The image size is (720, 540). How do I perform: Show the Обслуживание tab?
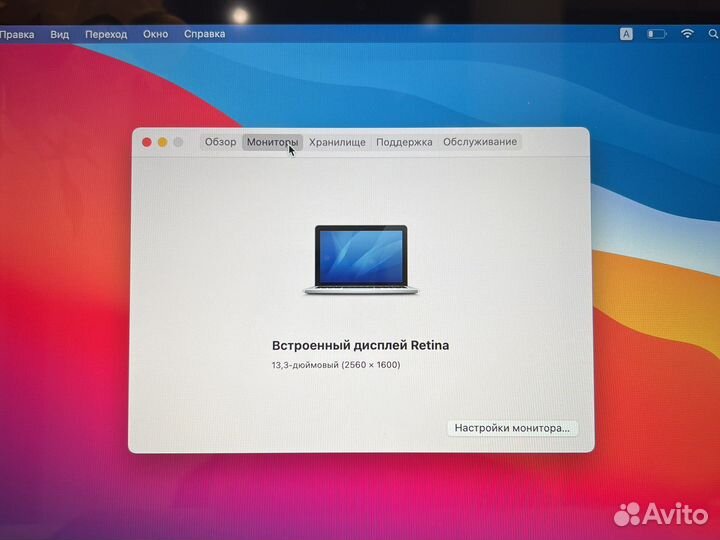point(480,142)
